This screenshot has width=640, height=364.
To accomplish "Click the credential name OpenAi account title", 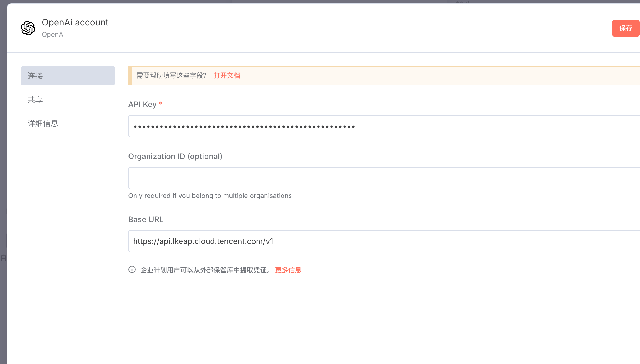I will coord(75,22).
